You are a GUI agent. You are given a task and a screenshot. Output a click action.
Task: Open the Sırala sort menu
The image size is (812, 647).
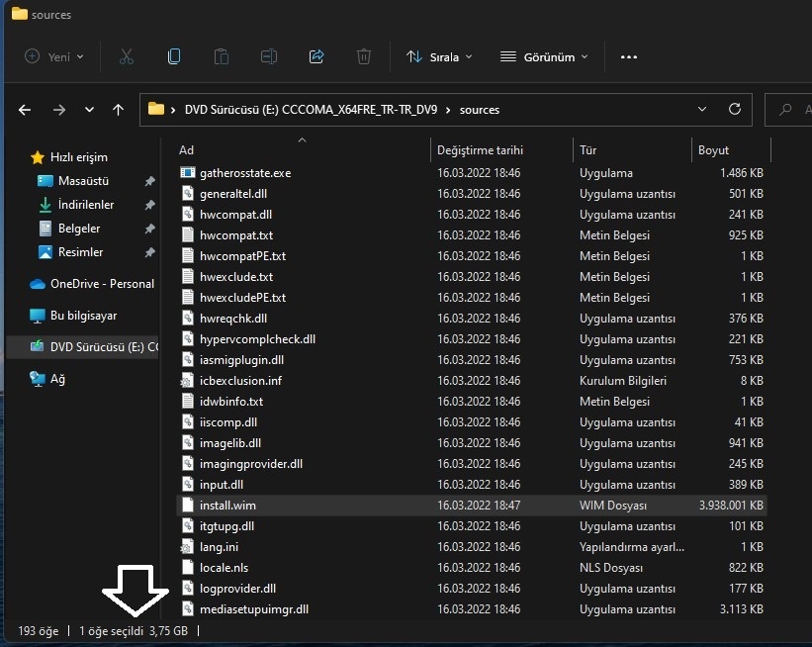439,56
